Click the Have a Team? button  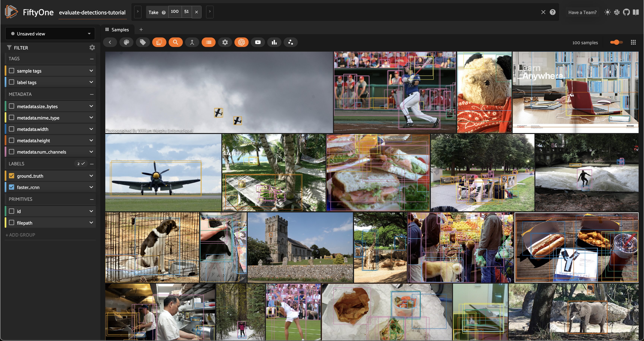pyautogui.click(x=582, y=12)
